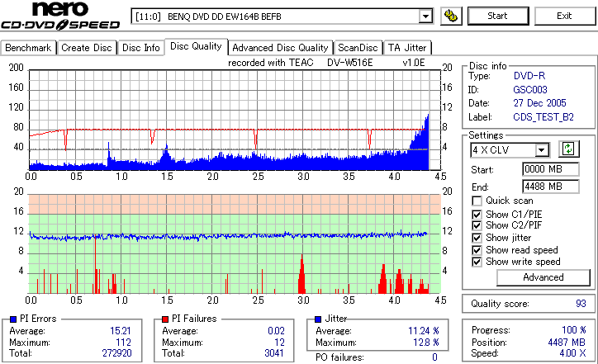Click the Exit button
Image resolution: width=598 pixels, height=364 pixels.
pyautogui.click(x=564, y=16)
